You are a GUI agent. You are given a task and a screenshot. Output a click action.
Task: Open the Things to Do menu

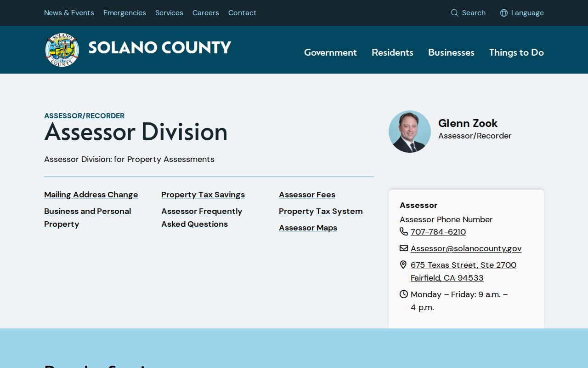click(x=516, y=52)
